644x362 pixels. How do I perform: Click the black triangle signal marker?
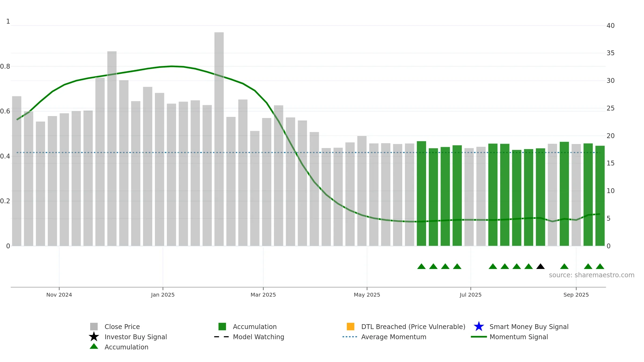point(540,267)
